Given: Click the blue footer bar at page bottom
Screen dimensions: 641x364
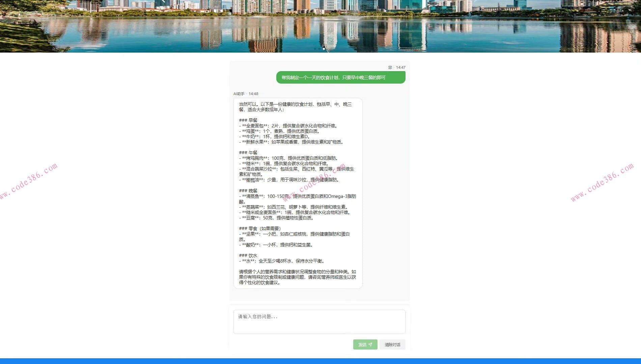Looking at the screenshot, I should [x=320, y=361].
